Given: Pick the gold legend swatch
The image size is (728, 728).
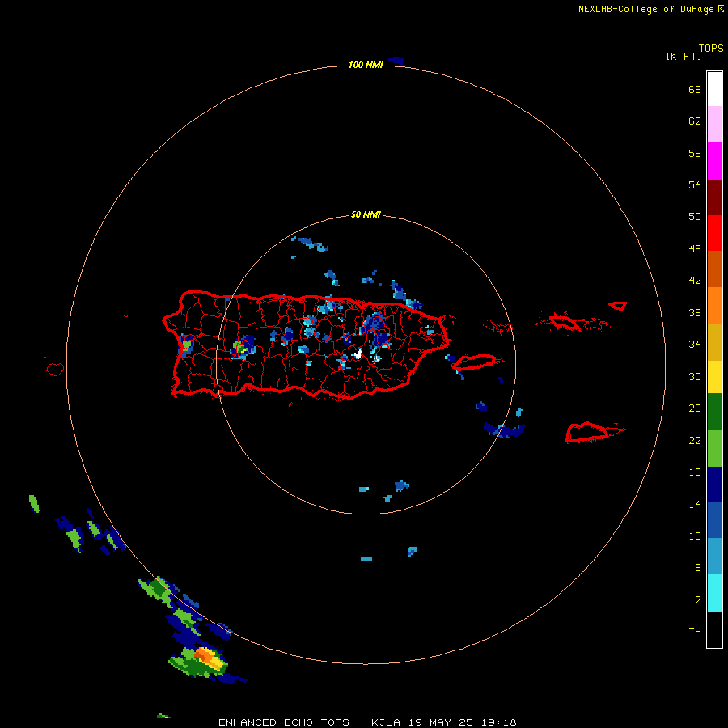Looking at the screenshot, I should [714, 342].
